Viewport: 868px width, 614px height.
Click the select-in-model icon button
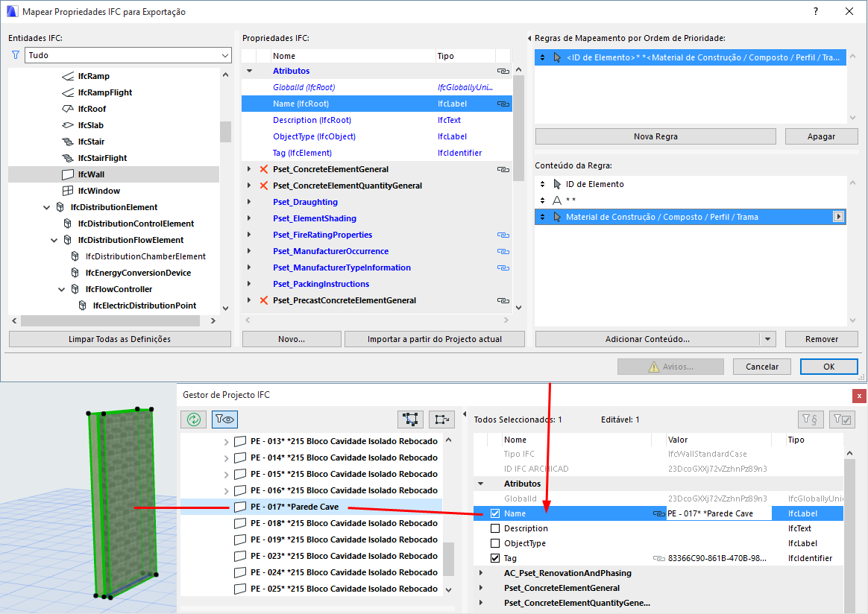[411, 420]
